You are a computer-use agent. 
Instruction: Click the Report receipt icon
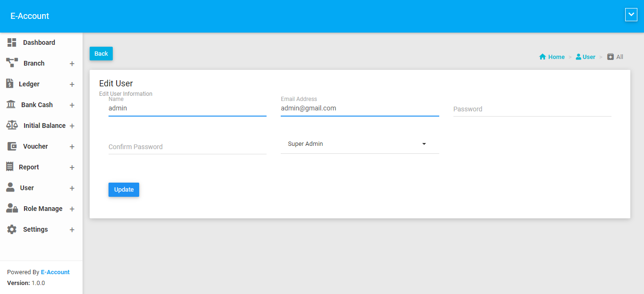[9, 167]
